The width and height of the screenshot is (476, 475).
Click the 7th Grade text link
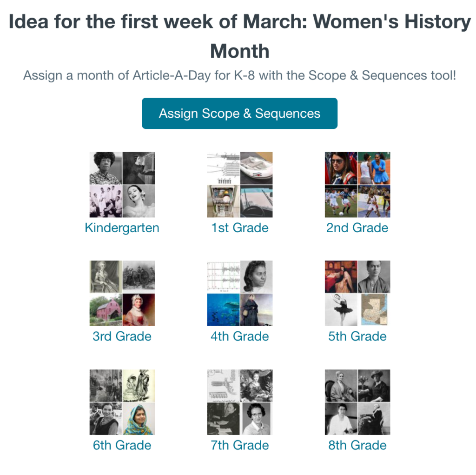tap(239, 445)
